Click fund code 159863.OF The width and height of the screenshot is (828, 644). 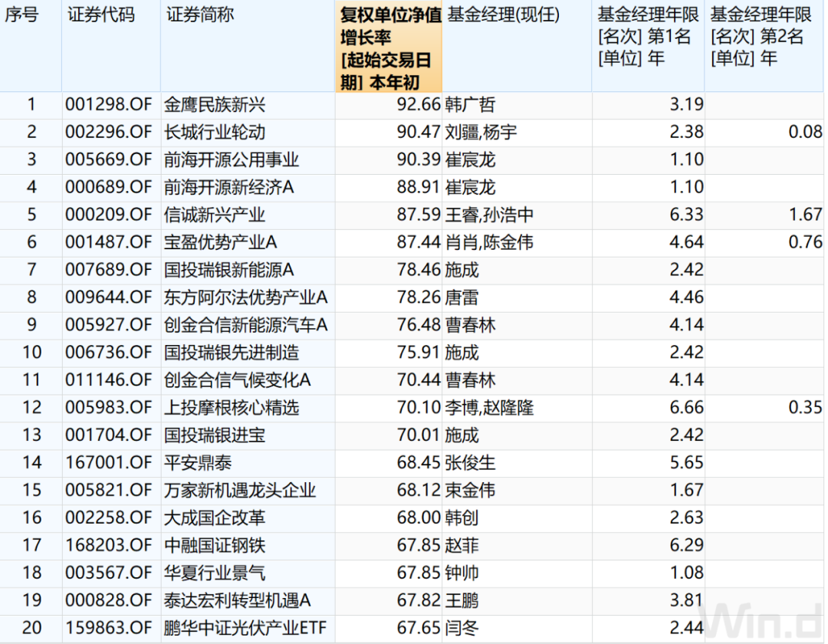(x=109, y=628)
